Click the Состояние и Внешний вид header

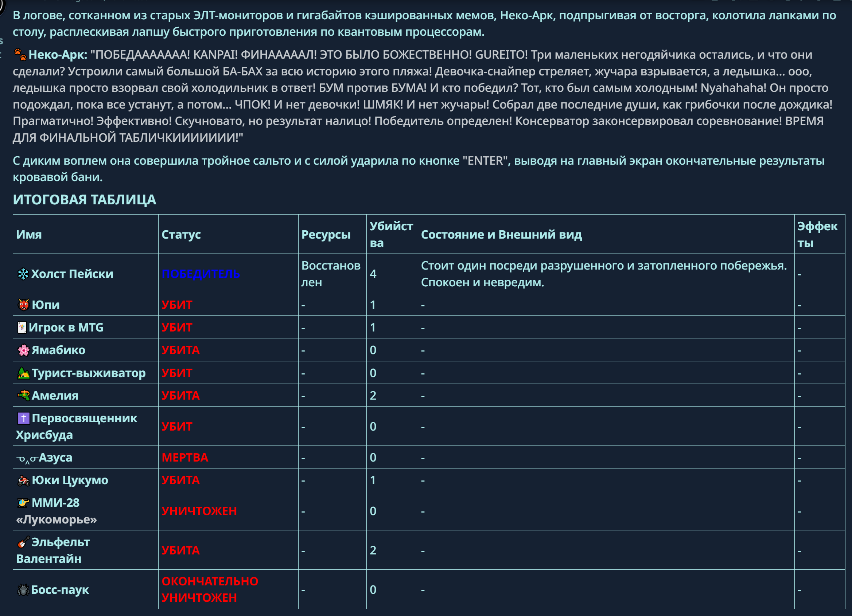pos(501,235)
